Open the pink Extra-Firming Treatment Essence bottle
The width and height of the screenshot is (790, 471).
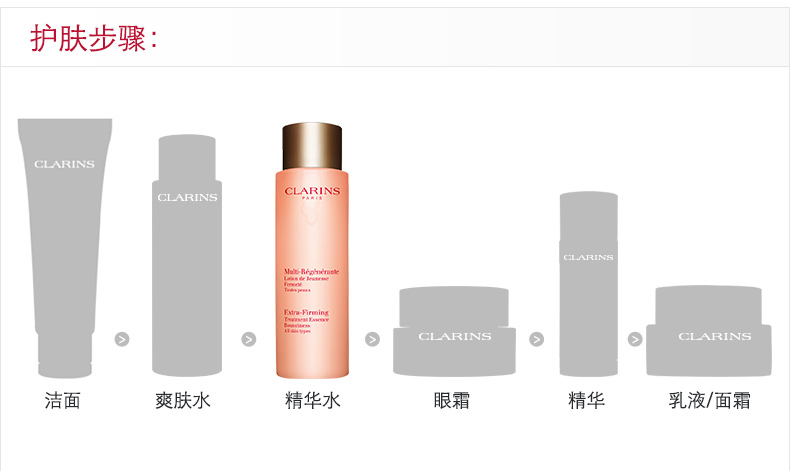click(312, 250)
